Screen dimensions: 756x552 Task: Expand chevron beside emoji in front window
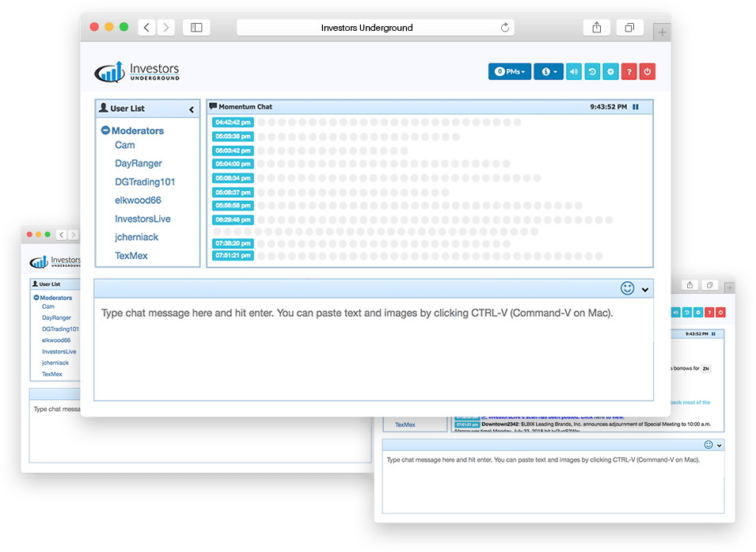(645, 290)
